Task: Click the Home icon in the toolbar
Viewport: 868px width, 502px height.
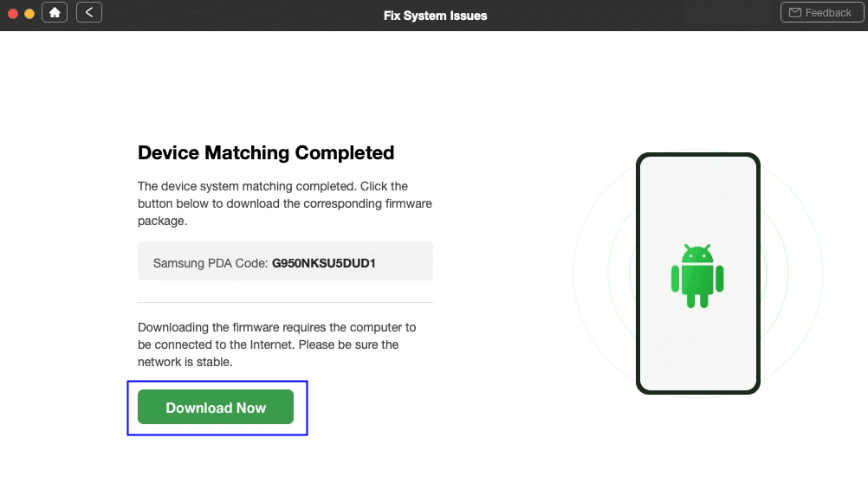Action: (x=55, y=12)
